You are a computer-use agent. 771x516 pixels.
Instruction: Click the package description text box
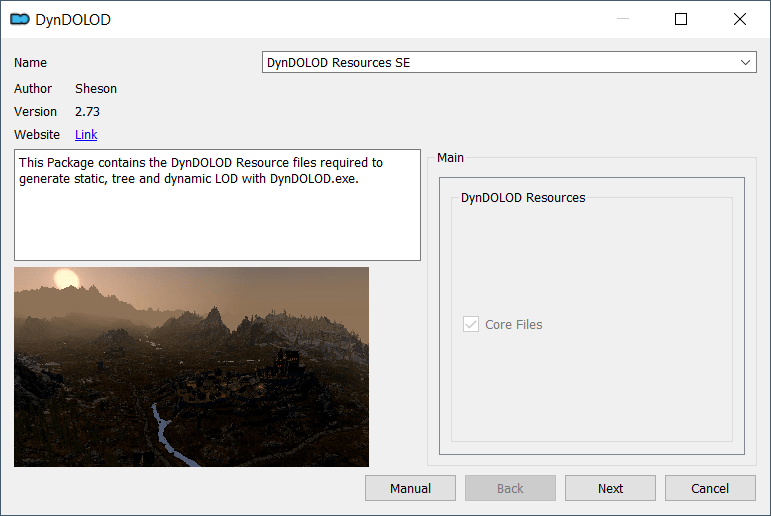tap(217, 205)
